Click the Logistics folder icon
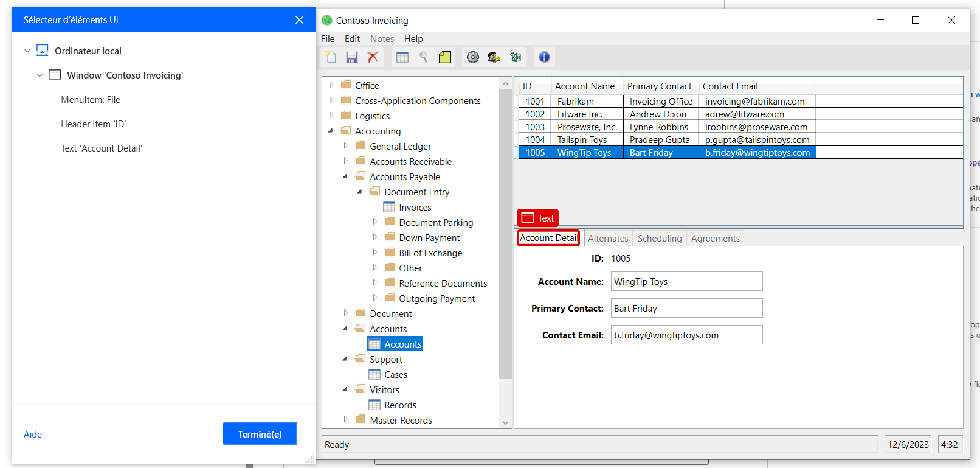 [x=346, y=115]
